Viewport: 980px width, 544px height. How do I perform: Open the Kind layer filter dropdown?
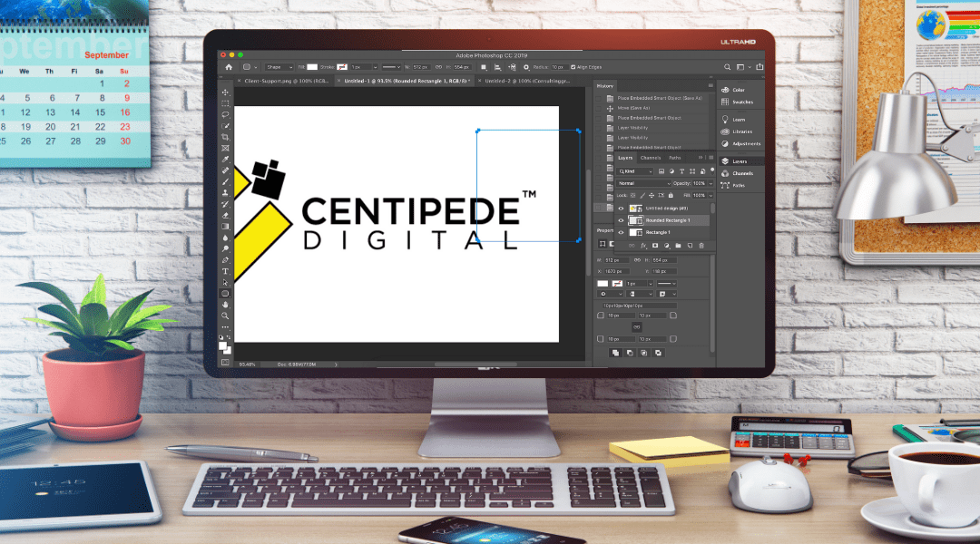point(634,171)
